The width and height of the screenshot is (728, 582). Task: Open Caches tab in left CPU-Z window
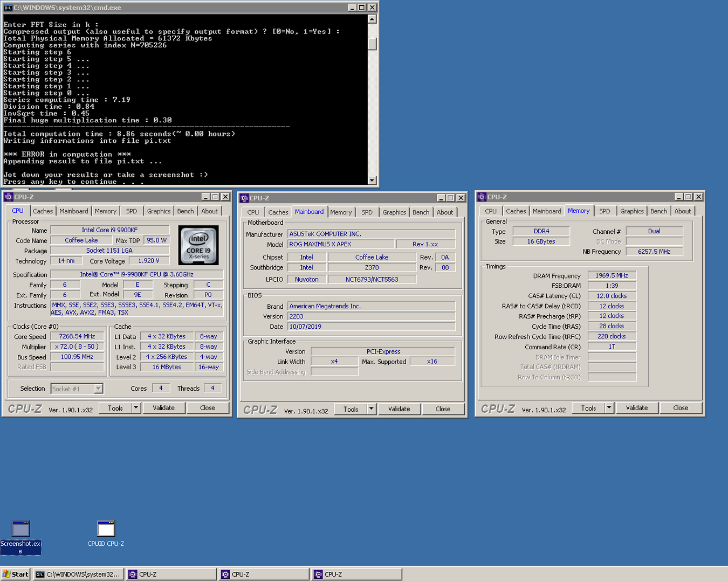coord(43,211)
